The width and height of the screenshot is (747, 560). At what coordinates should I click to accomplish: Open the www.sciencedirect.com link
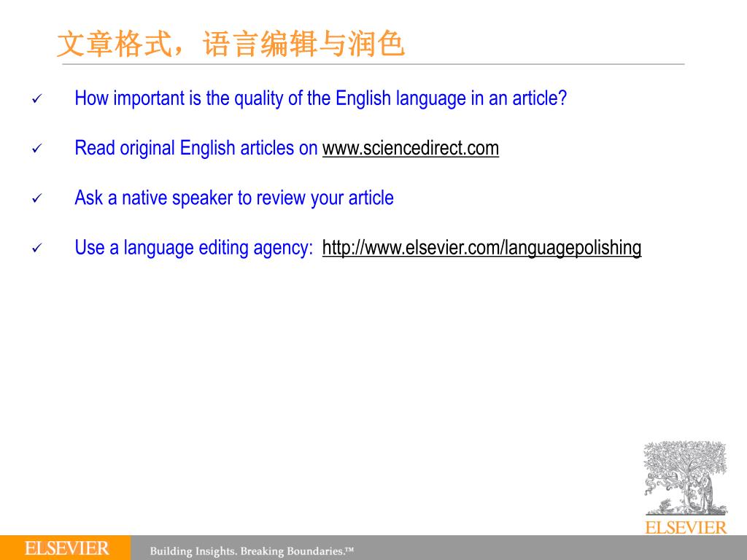pyautogui.click(x=410, y=148)
